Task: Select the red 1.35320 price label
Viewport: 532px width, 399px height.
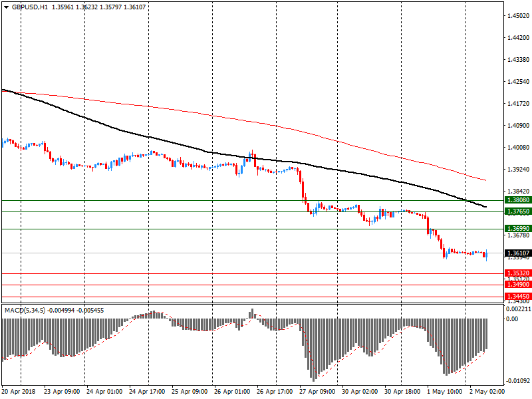Action: [517, 273]
